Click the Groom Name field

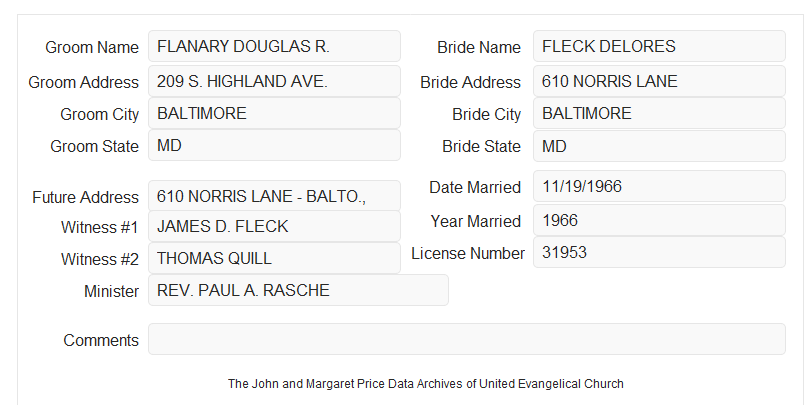(x=274, y=46)
